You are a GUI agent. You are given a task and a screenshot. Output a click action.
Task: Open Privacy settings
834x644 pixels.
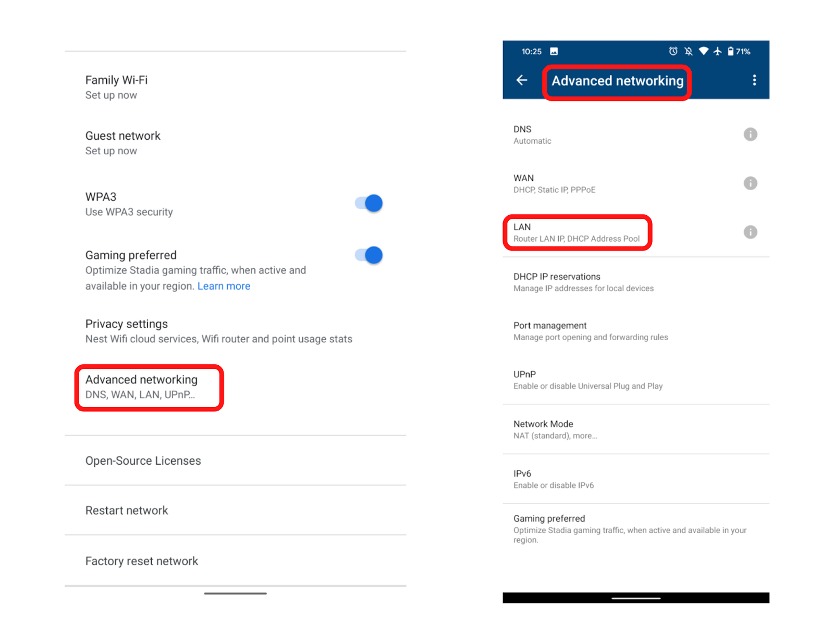pyautogui.click(x=235, y=331)
